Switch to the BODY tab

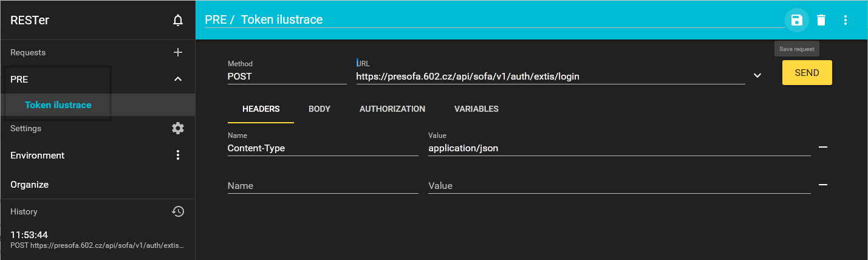(320, 109)
